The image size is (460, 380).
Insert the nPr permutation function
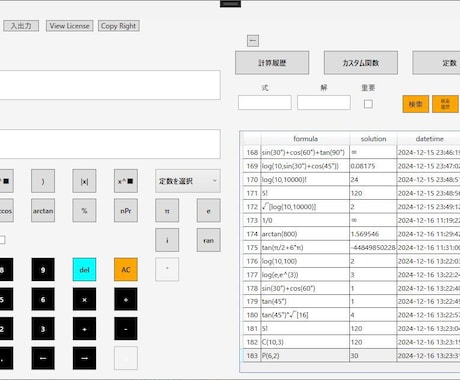coord(126,211)
